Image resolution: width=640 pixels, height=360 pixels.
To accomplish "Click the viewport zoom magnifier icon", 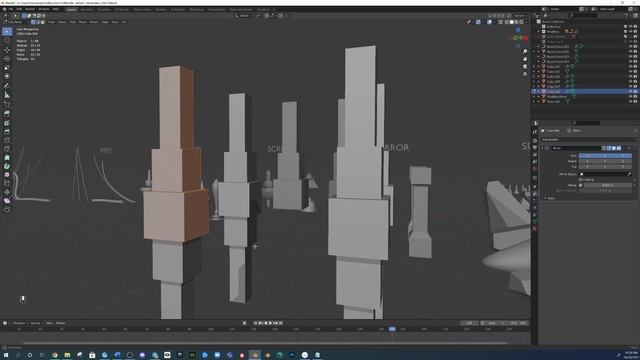I will [x=525, y=51].
